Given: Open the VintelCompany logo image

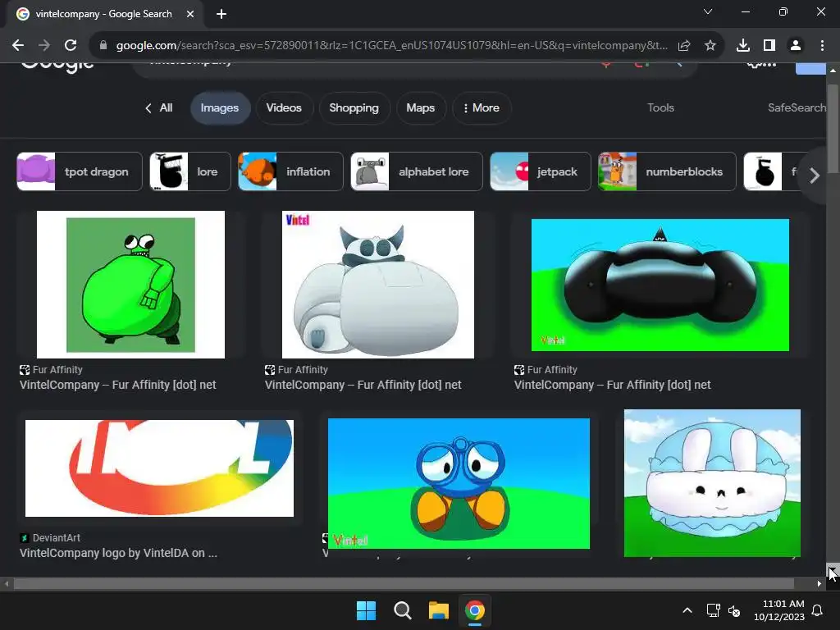Looking at the screenshot, I should coord(159,468).
